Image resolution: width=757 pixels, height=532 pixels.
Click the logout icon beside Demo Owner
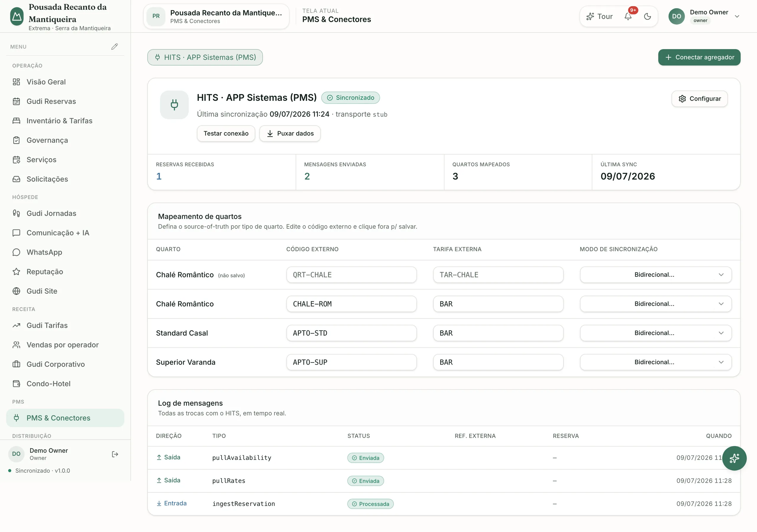115,454
